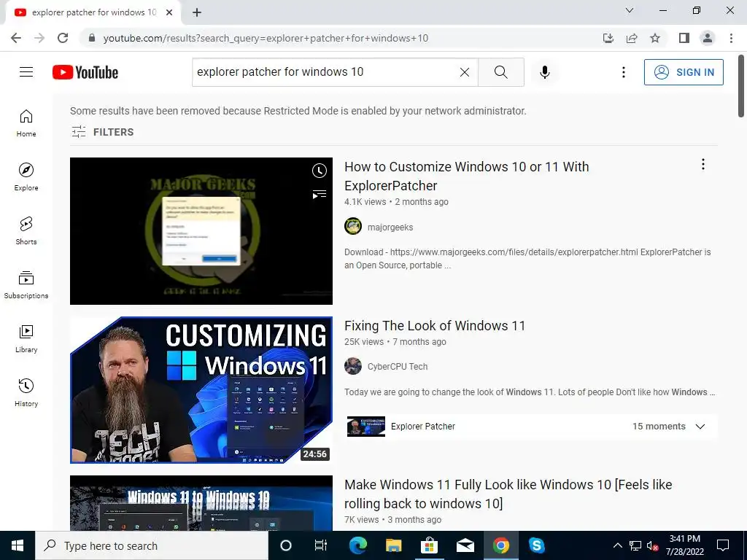This screenshot has width=747, height=560.
Task: Click the majorgeeks channel avatar
Action: (x=353, y=226)
